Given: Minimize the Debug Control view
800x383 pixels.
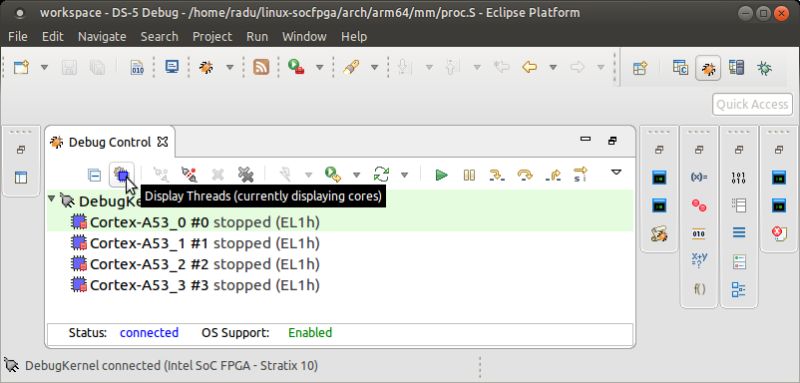Looking at the screenshot, I should [586, 138].
